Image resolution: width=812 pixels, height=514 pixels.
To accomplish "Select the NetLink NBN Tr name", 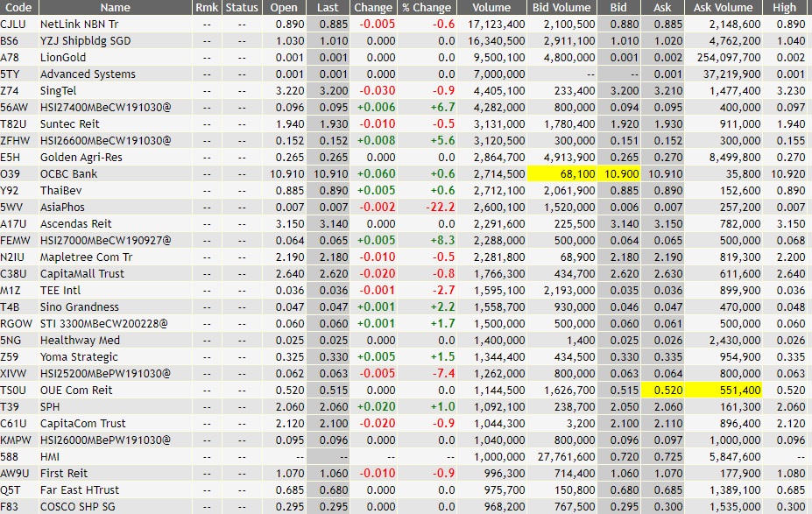I will coord(79,25).
